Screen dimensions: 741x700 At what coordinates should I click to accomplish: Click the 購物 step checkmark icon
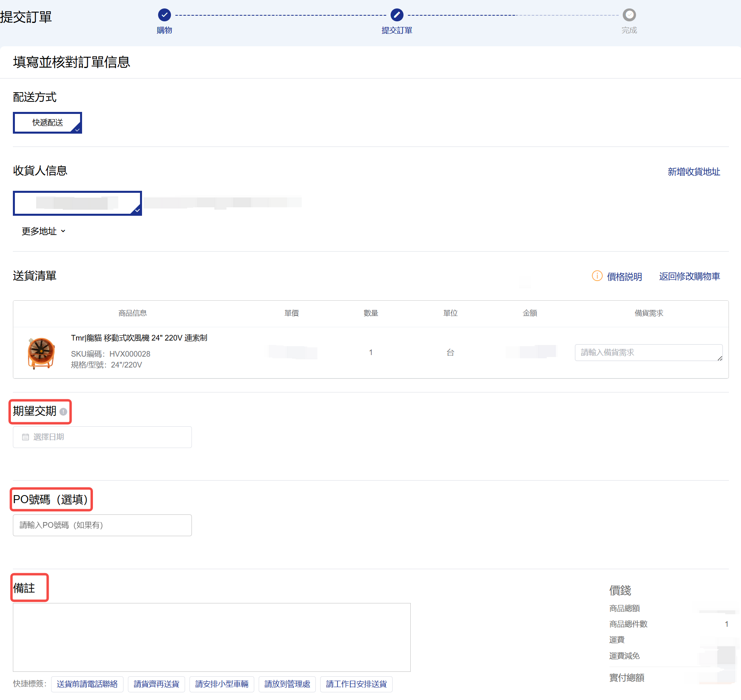[x=164, y=15]
